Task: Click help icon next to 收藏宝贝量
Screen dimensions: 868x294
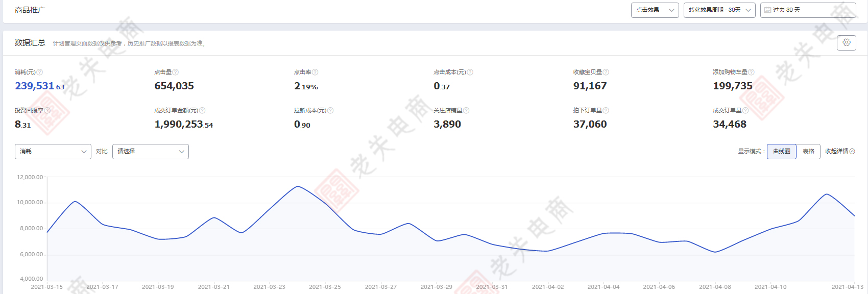Action: point(606,72)
